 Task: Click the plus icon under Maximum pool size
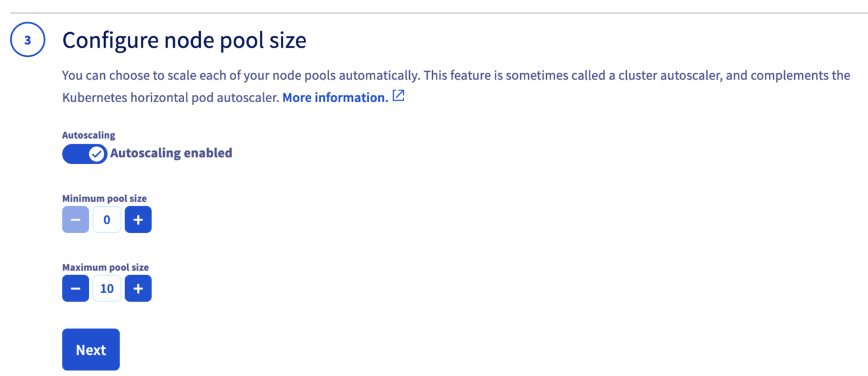click(138, 288)
